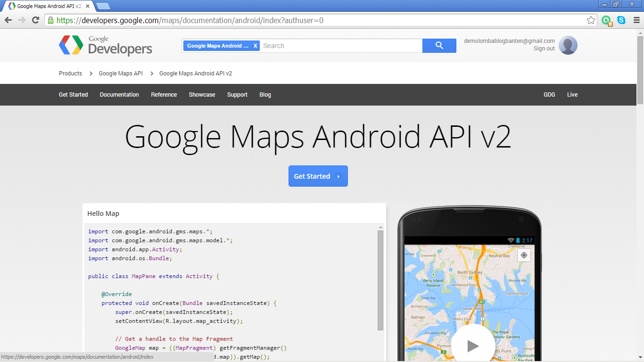Open Reference nav item
The width and height of the screenshot is (644, 362).
[x=164, y=95]
